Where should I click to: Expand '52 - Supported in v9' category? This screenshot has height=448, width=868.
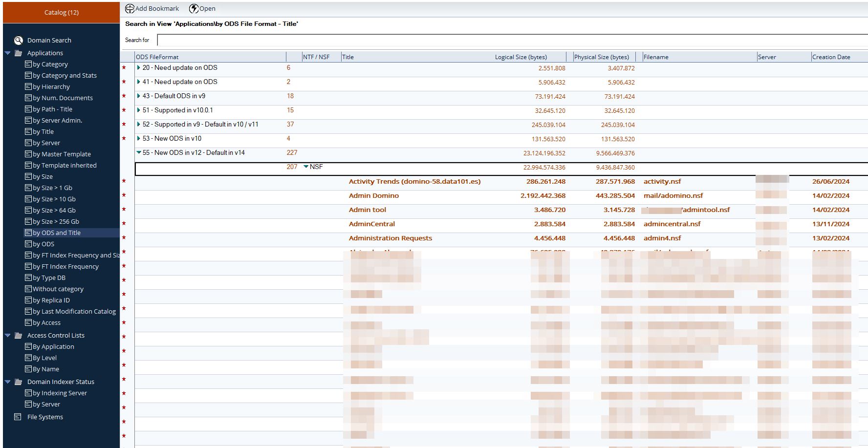click(x=139, y=125)
